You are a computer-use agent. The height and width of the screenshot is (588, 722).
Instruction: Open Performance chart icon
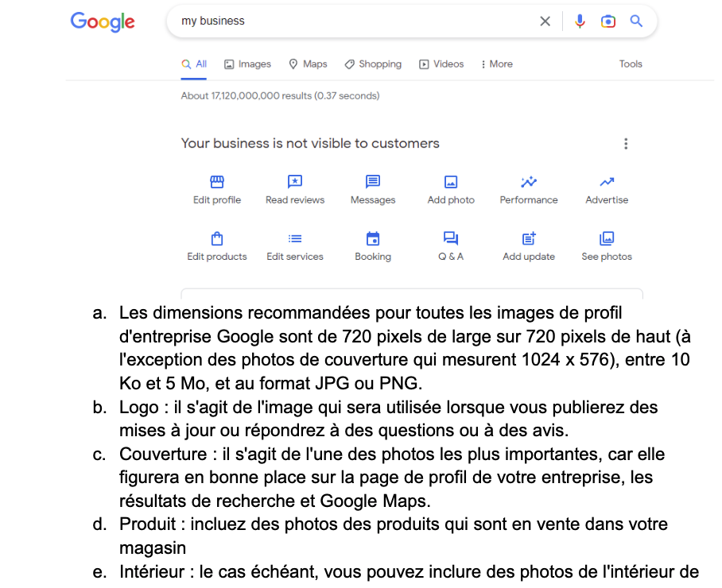[529, 182]
